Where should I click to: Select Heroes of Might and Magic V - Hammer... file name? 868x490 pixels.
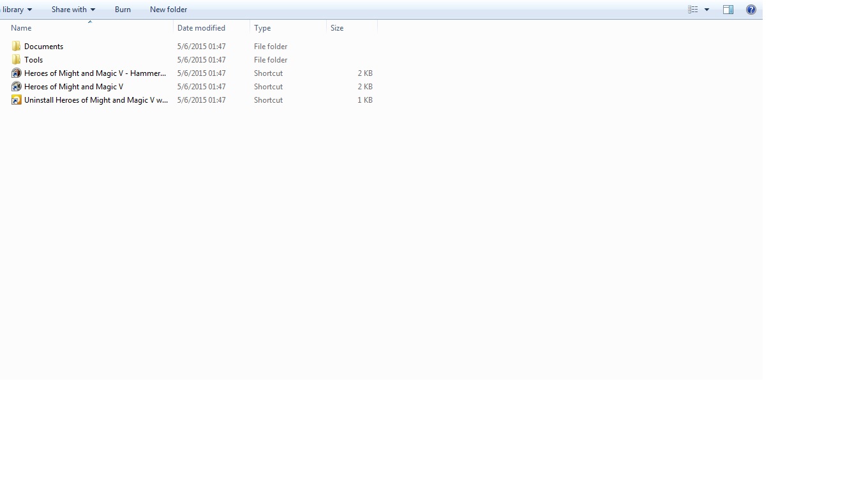[95, 73]
